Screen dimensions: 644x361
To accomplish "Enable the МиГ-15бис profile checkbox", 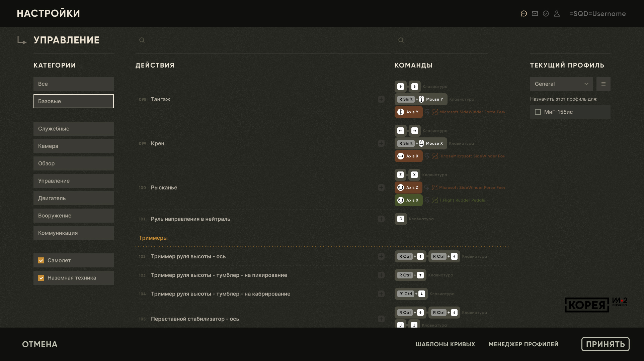I will click(538, 112).
